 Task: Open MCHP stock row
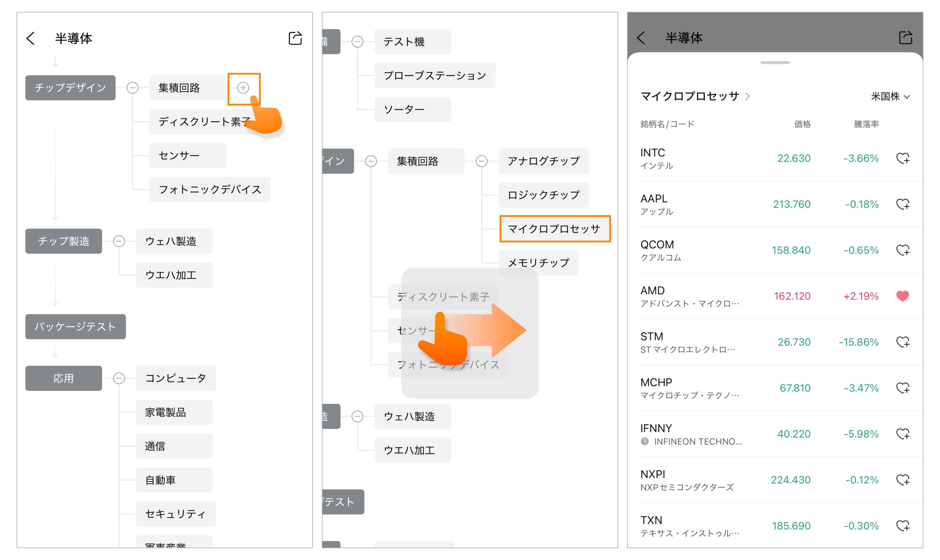click(x=776, y=388)
